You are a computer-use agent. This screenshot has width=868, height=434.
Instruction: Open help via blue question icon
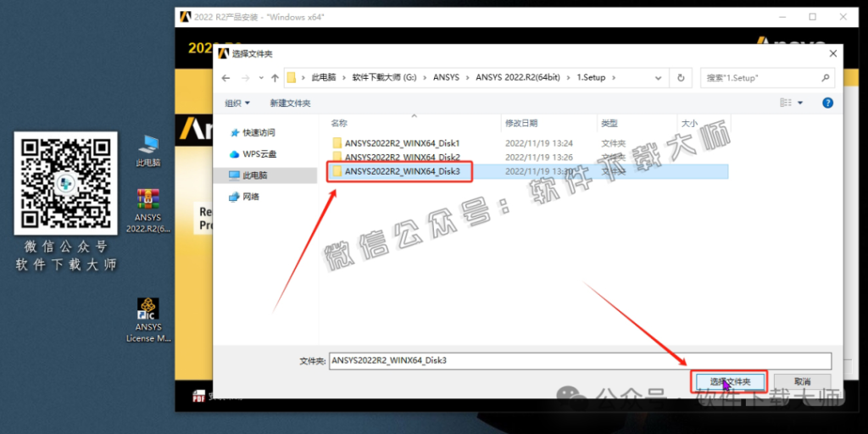(827, 103)
